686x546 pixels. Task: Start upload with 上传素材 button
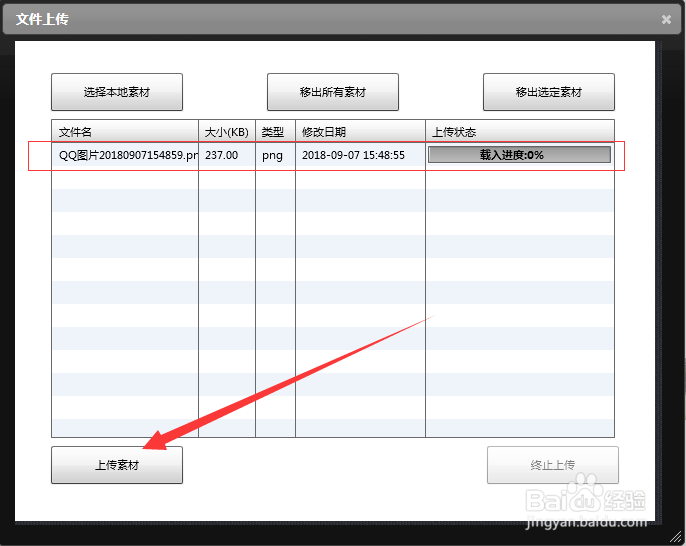pyautogui.click(x=117, y=465)
